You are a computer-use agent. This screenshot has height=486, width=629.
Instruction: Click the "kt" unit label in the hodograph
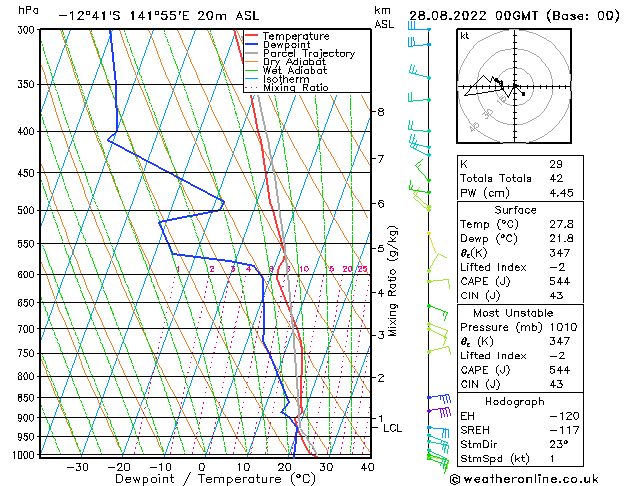(465, 36)
